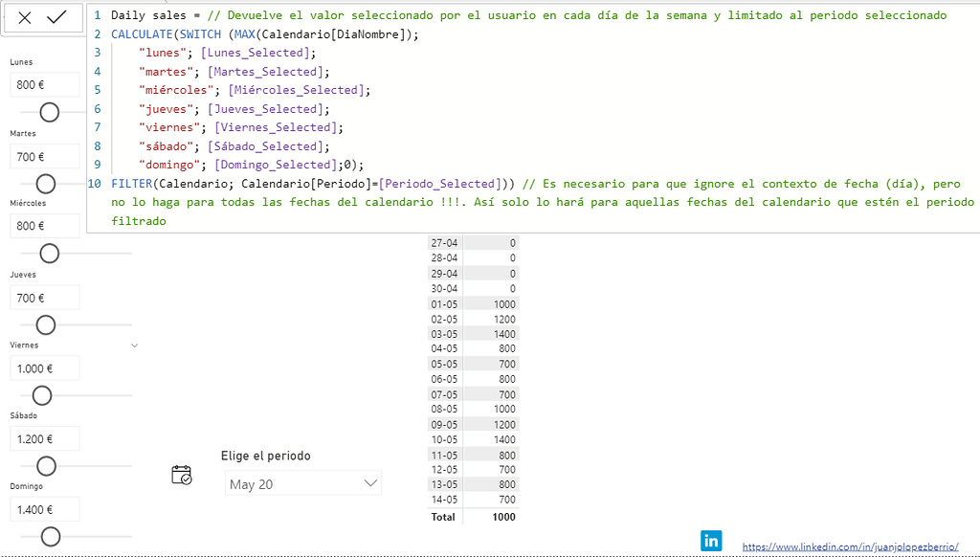Screen dimensions: 980x557
Task: Click the Domingo 1.400 € value box
Action: click(44, 510)
